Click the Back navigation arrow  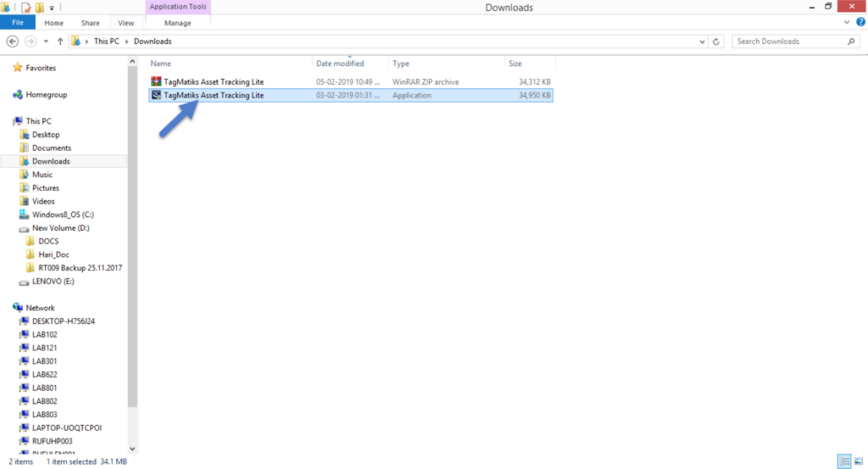(13, 41)
